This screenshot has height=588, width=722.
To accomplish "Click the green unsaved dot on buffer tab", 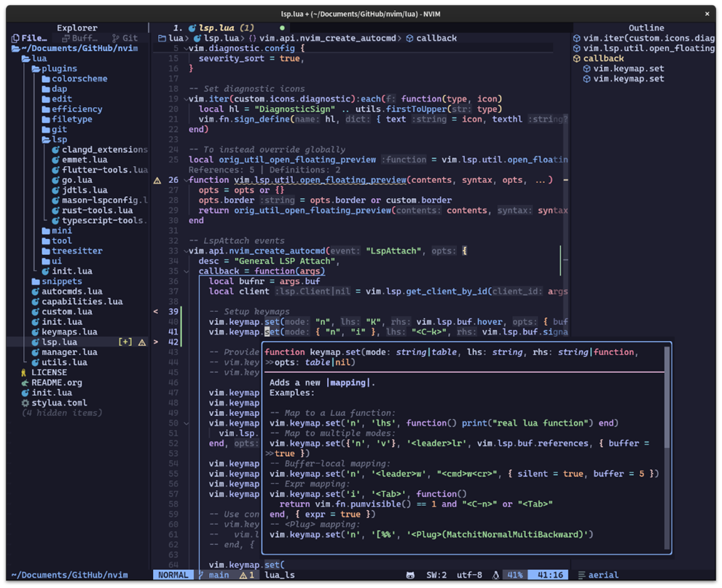I will click(282, 28).
